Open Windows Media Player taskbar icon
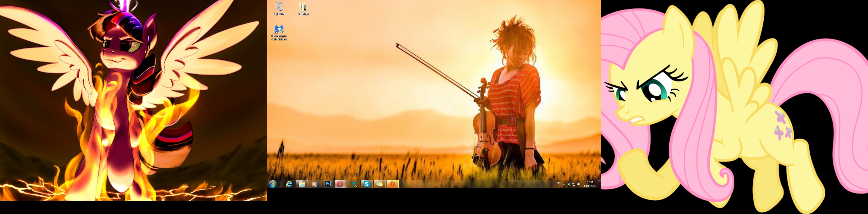Image resolution: width=868 pixels, height=214 pixels. coord(314,184)
